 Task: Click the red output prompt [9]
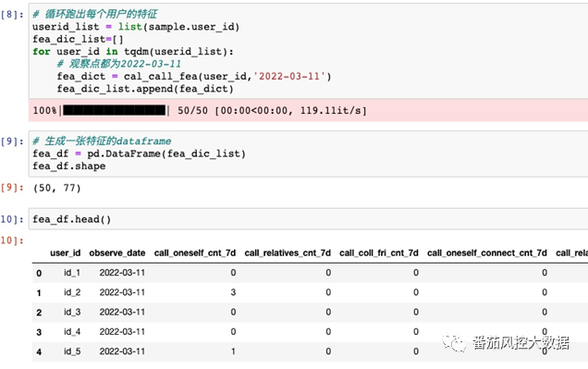12,188
